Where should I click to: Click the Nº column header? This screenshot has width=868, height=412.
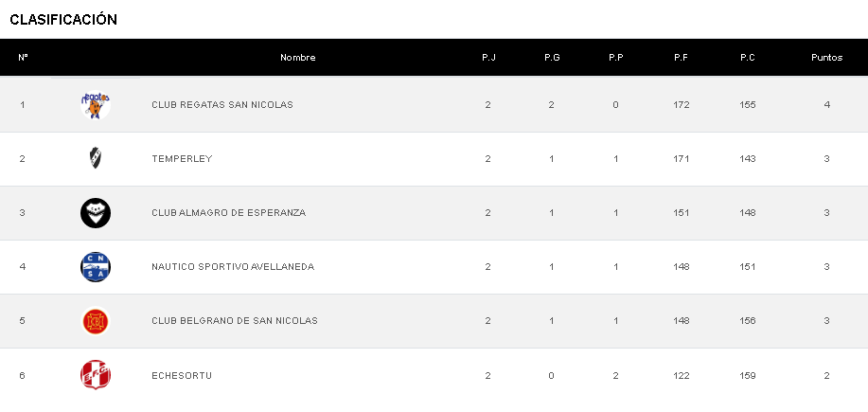tap(23, 58)
